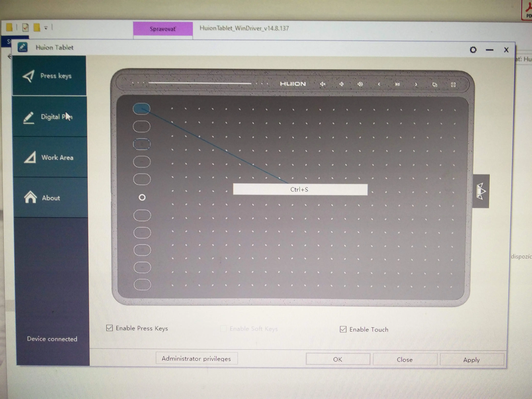Click the mute soft key icon
The height and width of the screenshot is (399, 532).
coord(323,84)
